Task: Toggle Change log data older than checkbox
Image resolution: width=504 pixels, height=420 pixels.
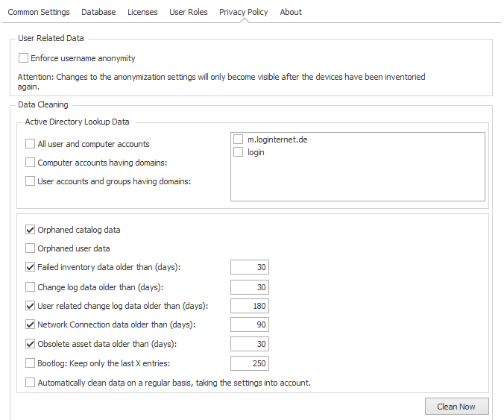Action: (30, 287)
